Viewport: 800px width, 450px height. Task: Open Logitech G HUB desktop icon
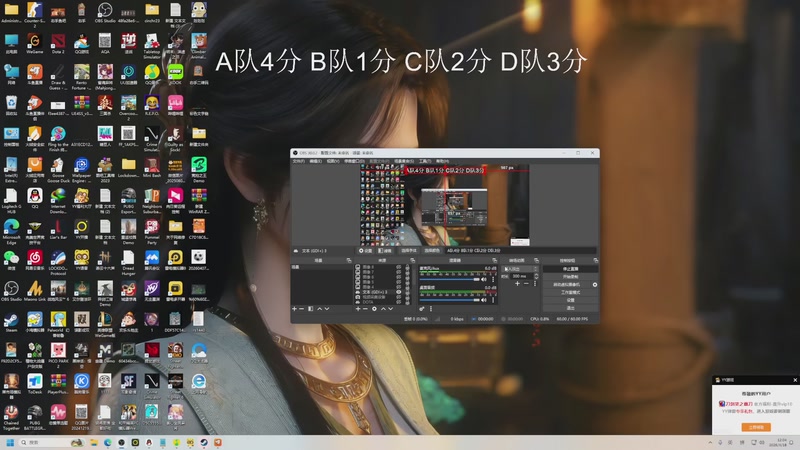click(11, 201)
